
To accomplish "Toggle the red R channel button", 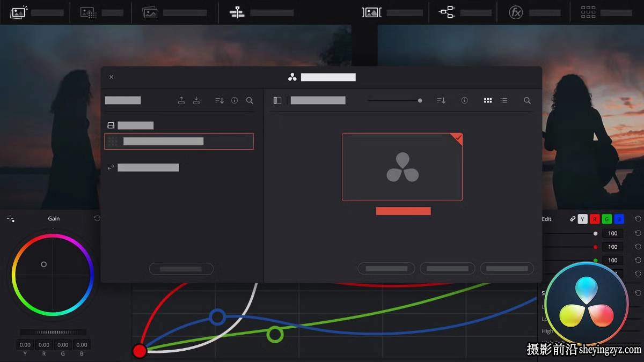I will click(595, 219).
